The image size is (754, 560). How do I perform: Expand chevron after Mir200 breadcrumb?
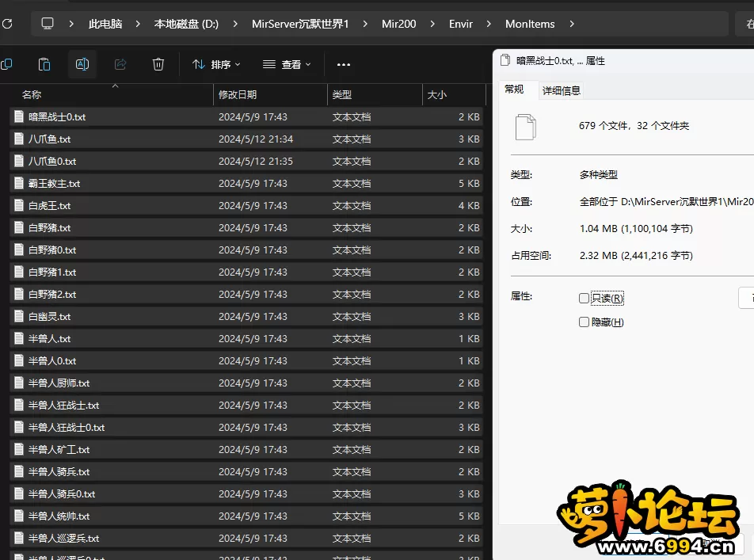(432, 24)
